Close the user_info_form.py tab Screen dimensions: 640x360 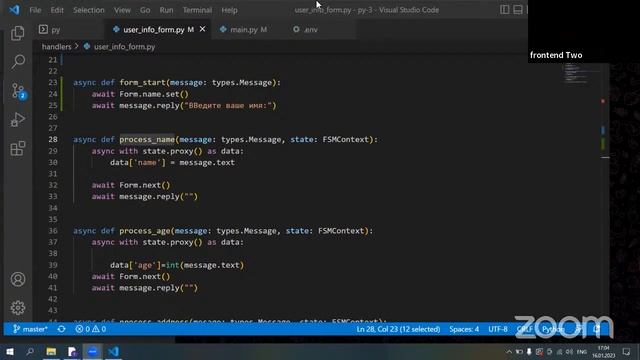[x=202, y=29]
